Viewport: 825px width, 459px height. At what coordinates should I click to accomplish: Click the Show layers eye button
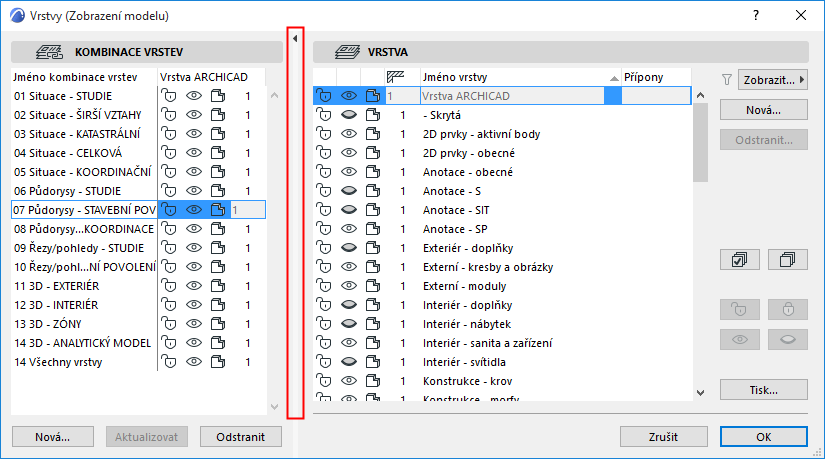click(740, 340)
